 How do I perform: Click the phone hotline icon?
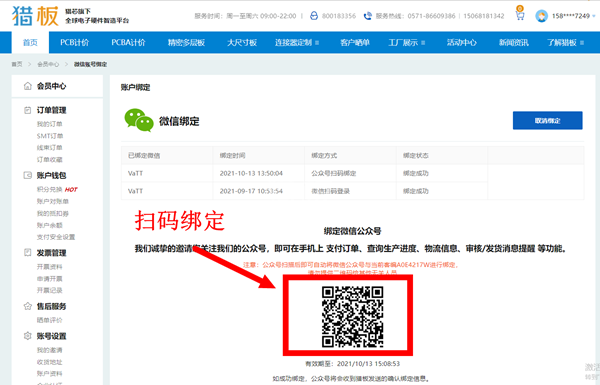pos(368,16)
